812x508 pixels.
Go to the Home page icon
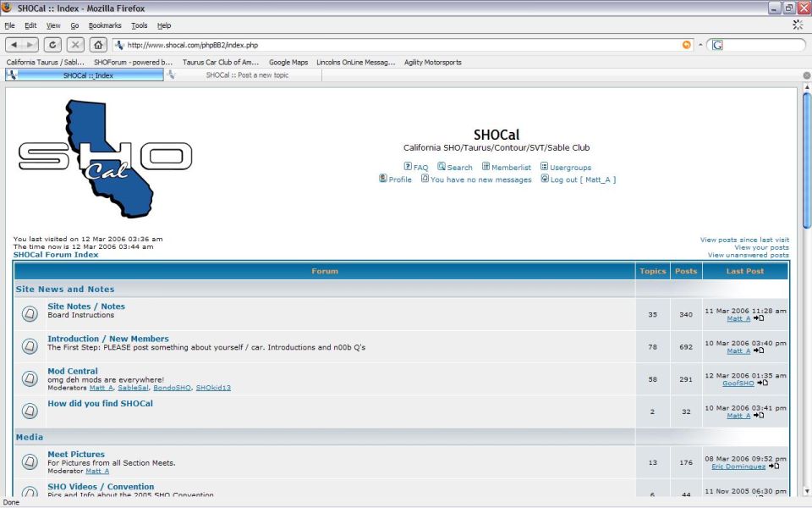(x=98, y=45)
